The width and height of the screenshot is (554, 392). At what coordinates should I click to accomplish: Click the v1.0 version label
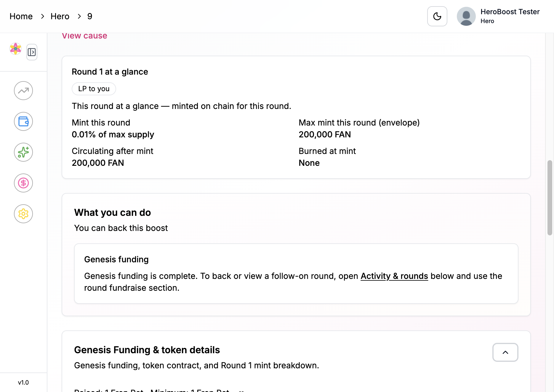[23, 383]
